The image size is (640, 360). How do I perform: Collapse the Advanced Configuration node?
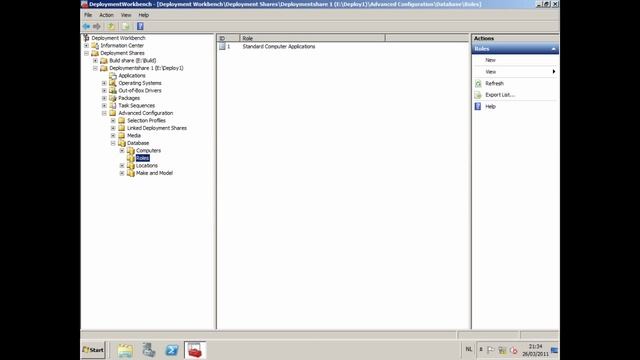click(104, 113)
